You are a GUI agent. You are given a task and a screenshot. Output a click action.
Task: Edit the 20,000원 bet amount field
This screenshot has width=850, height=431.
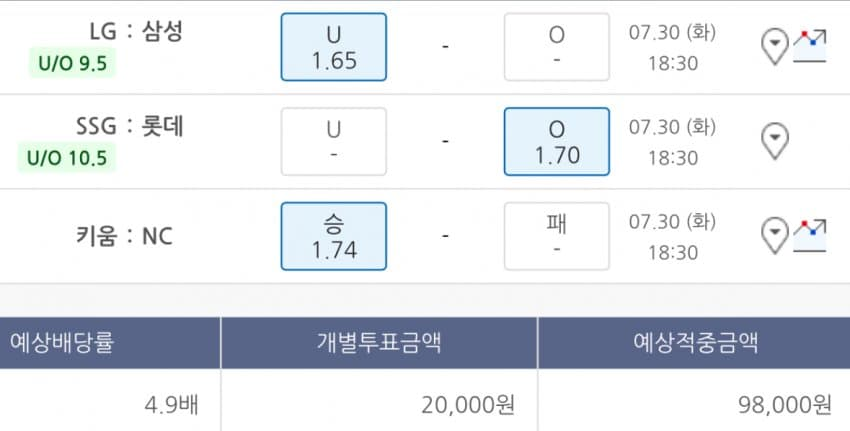click(x=466, y=404)
